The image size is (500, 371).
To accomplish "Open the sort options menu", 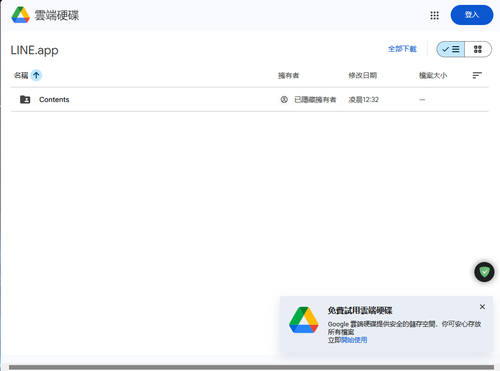I will 477,75.
